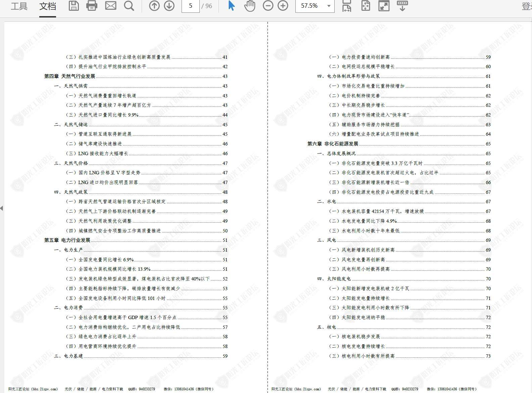The height and width of the screenshot is (393, 532).
Task: Click entry (四) 提升油气行业甲烷排放控制水平
Action: [147, 67]
